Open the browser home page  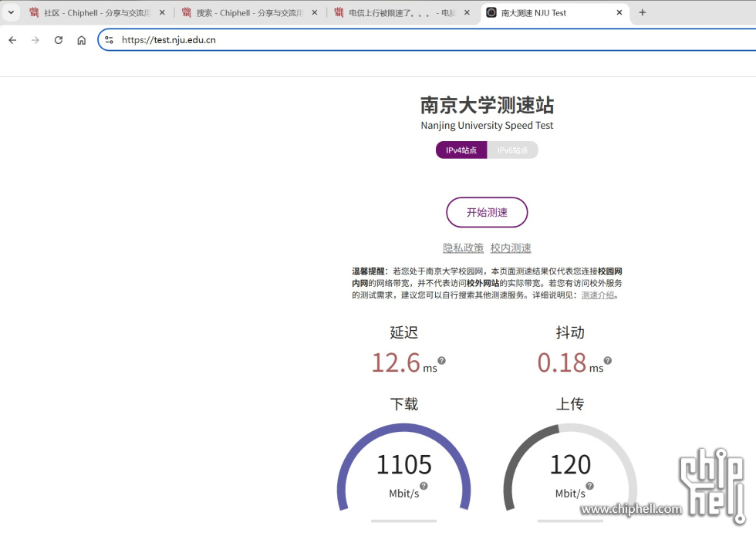[82, 40]
